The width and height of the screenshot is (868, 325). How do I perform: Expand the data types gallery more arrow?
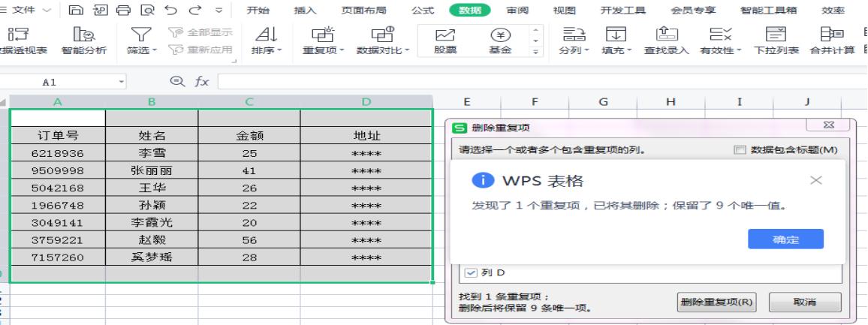click(535, 52)
